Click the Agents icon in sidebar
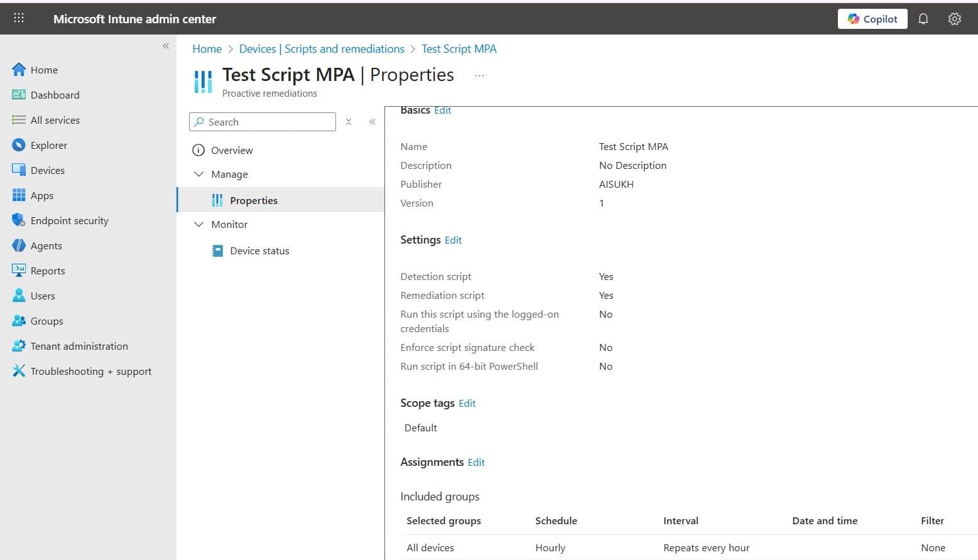Viewport: 978px width, 560px height. (19, 245)
